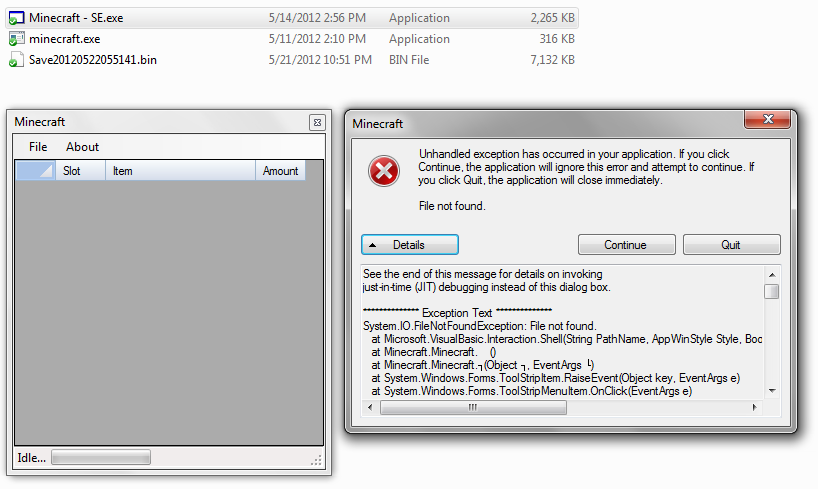Open the About menu
The width and height of the screenshot is (818, 489).
coord(83,147)
